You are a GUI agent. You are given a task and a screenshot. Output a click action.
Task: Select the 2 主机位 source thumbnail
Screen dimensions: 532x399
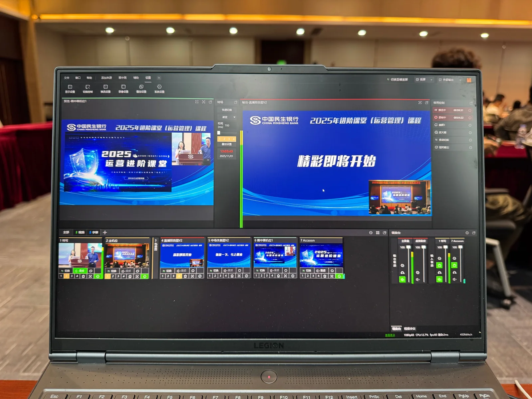point(127,255)
